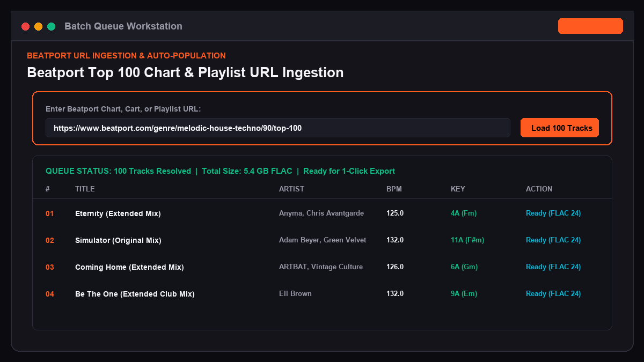Click artist Anyma, Chris Avantgarde
Viewport: 644px width, 362px height.
click(321, 213)
